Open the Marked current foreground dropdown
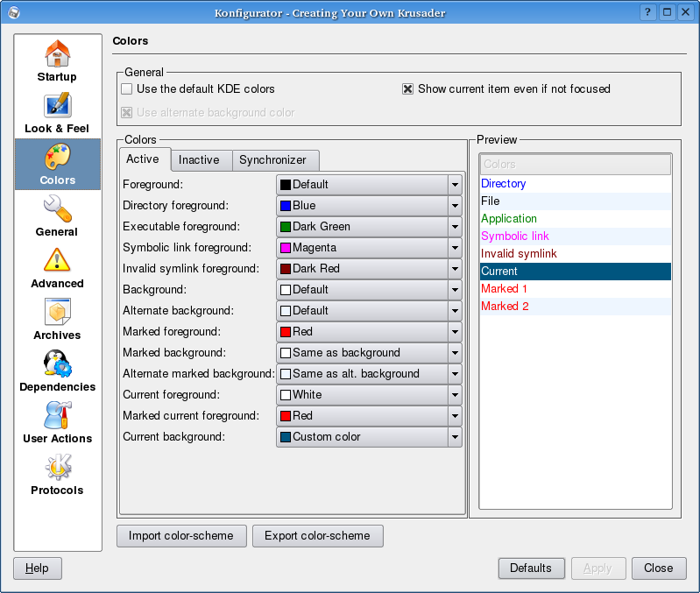Image resolution: width=700 pixels, height=593 pixels. click(x=369, y=416)
